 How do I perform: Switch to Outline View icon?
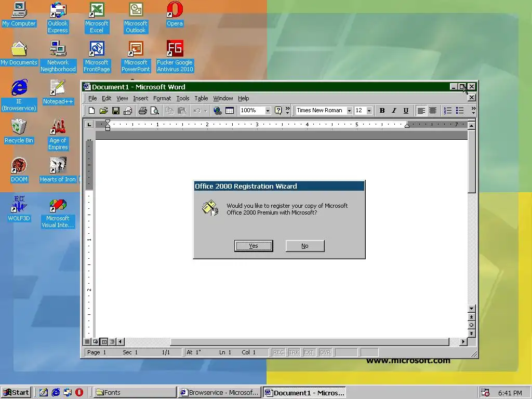coord(112,342)
